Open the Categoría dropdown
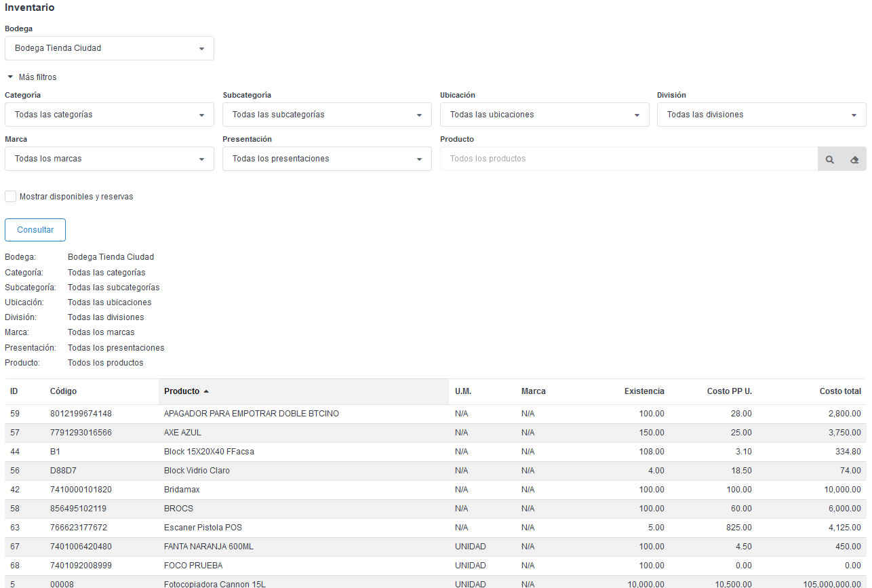The width and height of the screenshot is (872, 588). point(109,115)
